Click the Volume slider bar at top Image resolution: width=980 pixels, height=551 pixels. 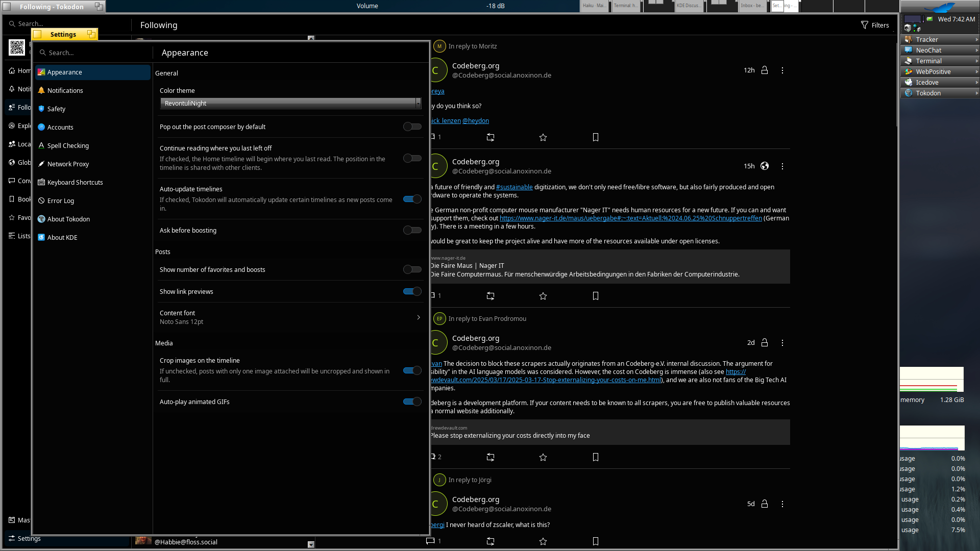[x=367, y=6]
